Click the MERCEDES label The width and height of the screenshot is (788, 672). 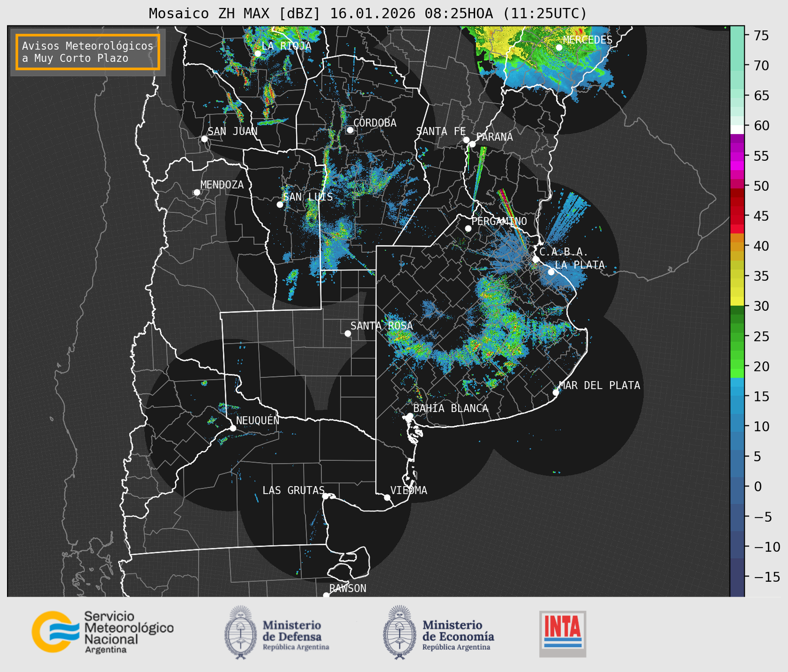tap(588, 40)
